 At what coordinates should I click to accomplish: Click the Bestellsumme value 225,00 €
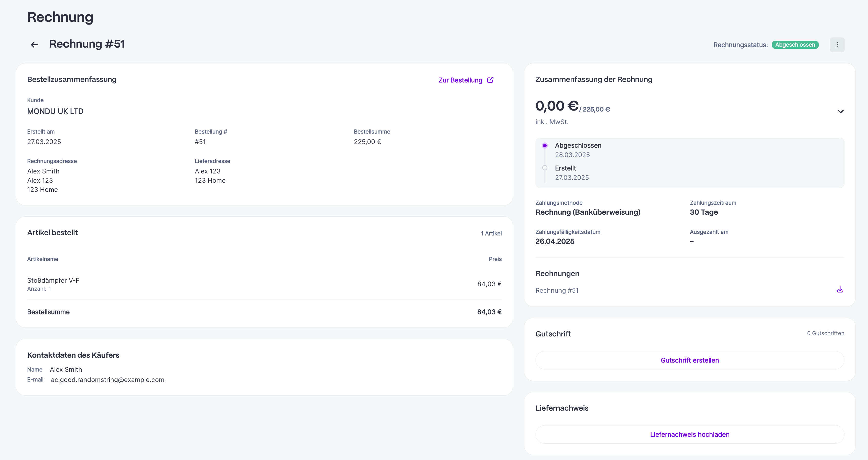[x=367, y=141]
